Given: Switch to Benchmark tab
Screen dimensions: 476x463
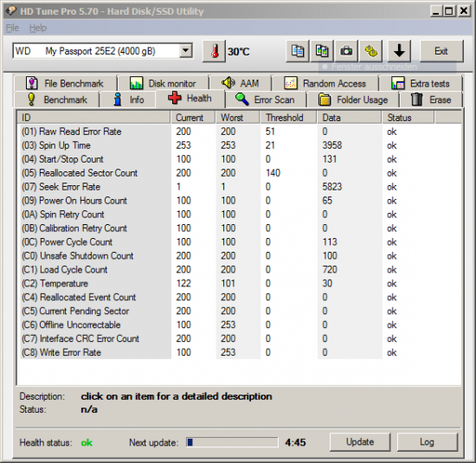Looking at the screenshot, I should (x=57, y=100).
